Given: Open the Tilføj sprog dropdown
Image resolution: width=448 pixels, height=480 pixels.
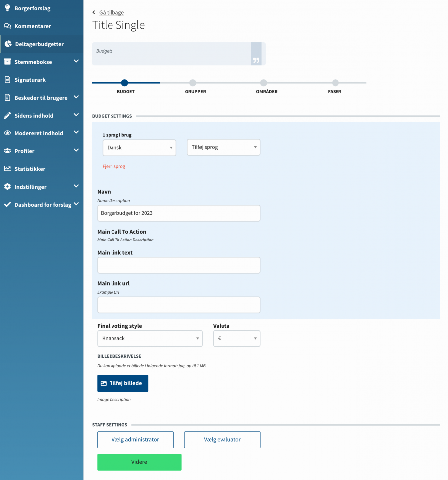Looking at the screenshot, I should (223, 147).
